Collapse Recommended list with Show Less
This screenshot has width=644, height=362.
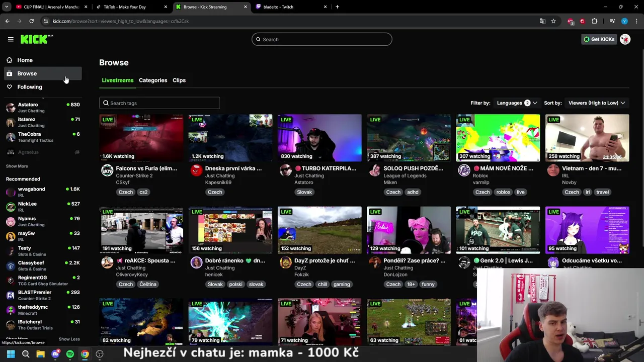click(69, 339)
